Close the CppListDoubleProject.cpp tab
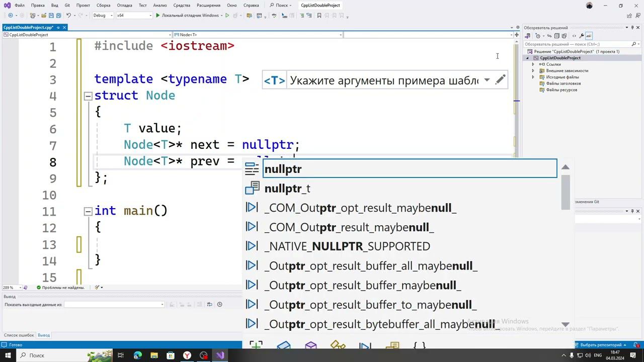Screen dimensions: 644x362 (64, 27)
